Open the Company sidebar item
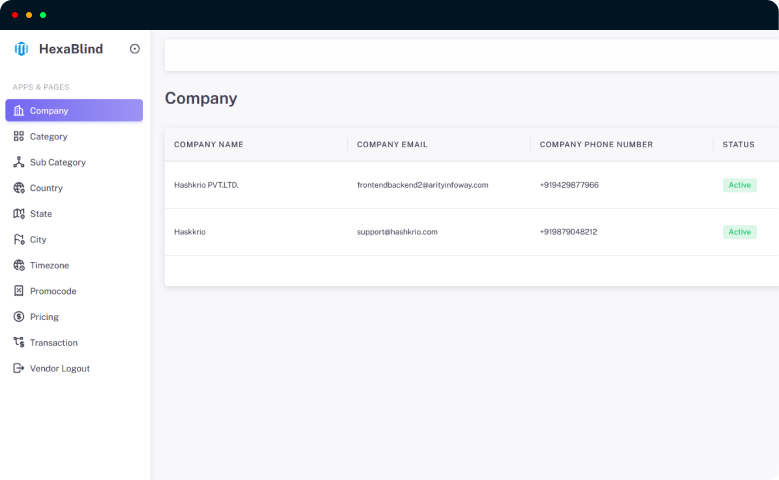 [74, 111]
